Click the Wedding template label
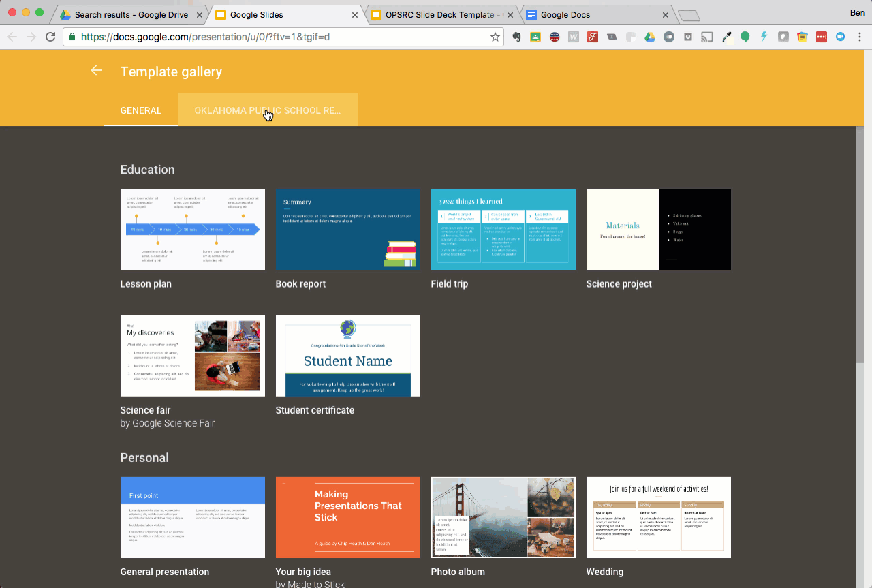The width and height of the screenshot is (872, 588). [x=605, y=572]
